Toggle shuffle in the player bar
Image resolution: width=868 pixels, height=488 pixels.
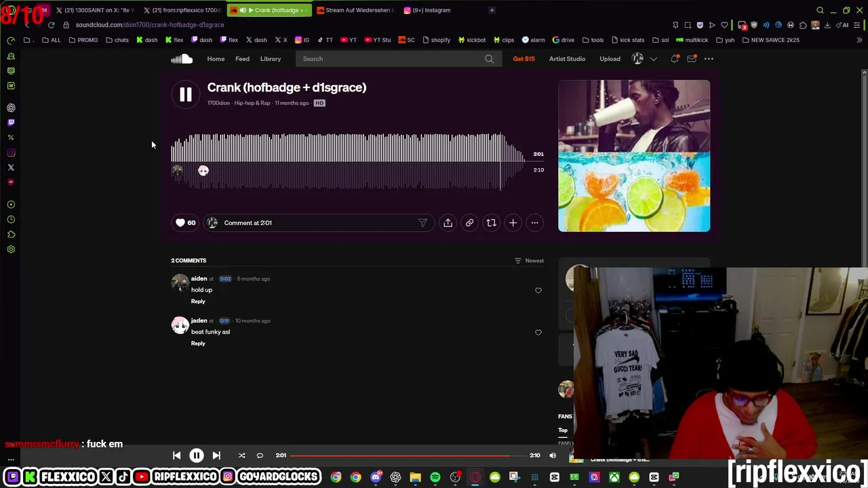click(x=241, y=455)
